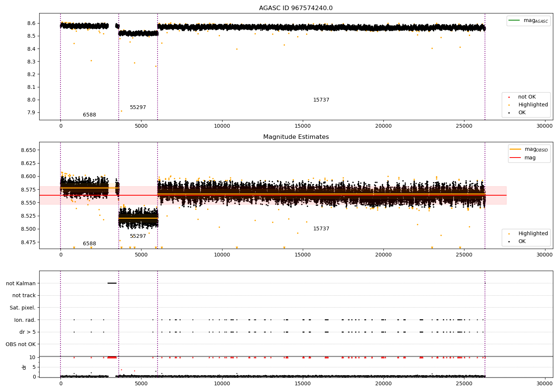Click the "not track" row label
Viewport: 560px width, 392px height.
click(24, 295)
